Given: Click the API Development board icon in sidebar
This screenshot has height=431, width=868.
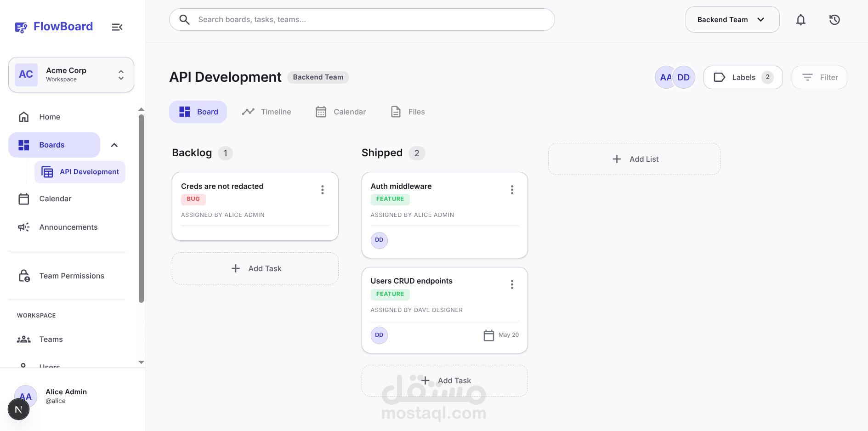Looking at the screenshot, I should click(47, 172).
